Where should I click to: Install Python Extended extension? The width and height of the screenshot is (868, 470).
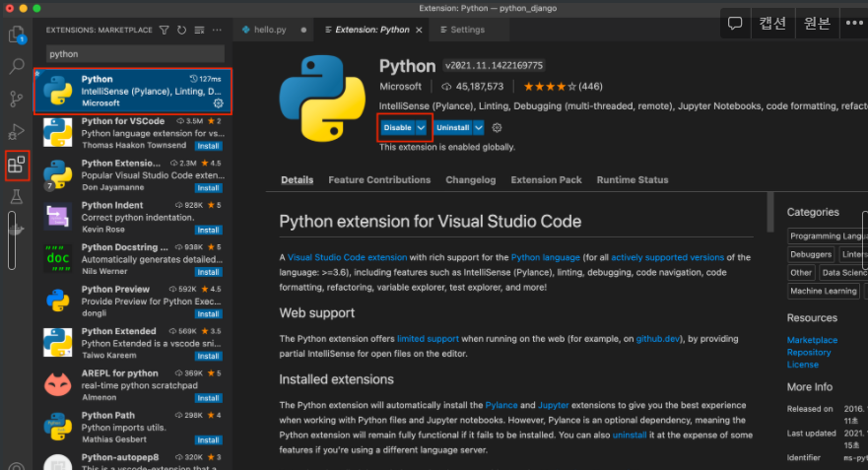[208, 357]
